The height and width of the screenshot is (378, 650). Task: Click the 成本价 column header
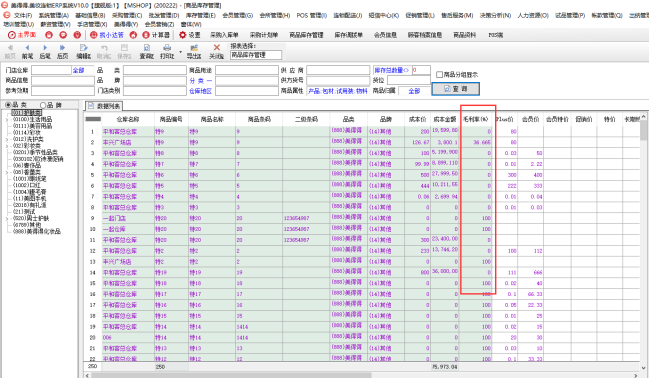pyautogui.click(x=417, y=119)
